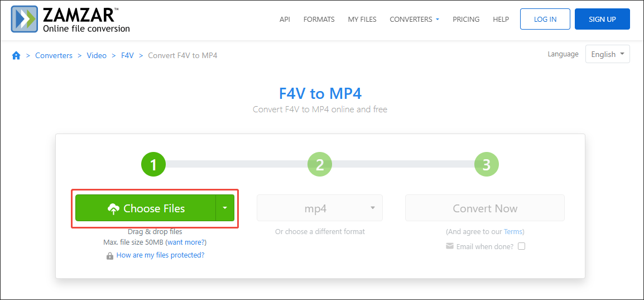Expand the Converters menu
644x300 pixels.
pyautogui.click(x=415, y=20)
